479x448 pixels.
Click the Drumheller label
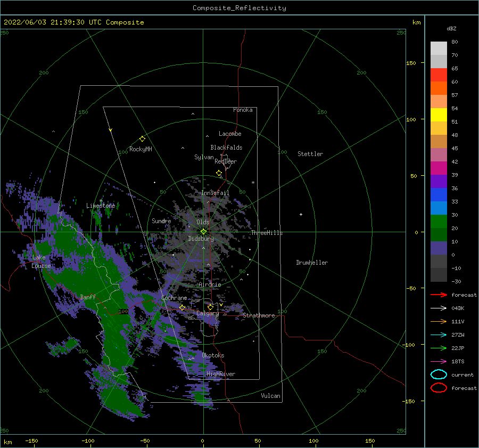point(312,263)
